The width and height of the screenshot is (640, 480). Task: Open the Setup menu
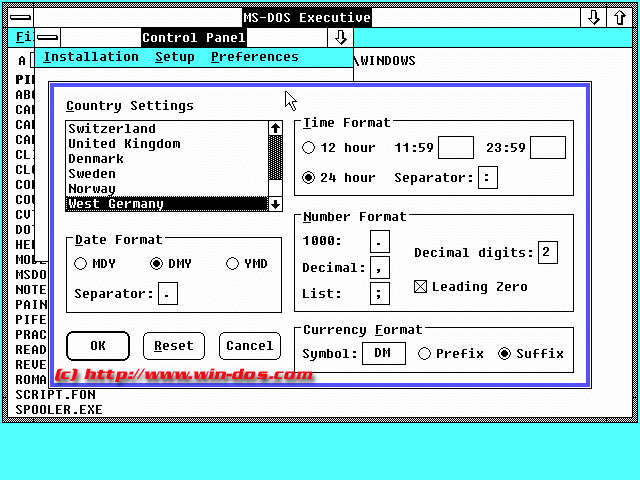(175, 57)
